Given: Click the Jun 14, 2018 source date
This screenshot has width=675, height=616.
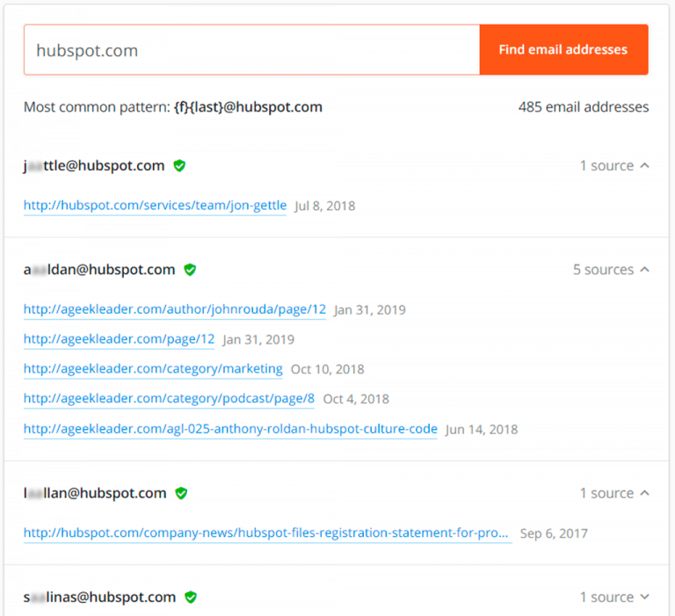Looking at the screenshot, I should pyautogui.click(x=482, y=429).
